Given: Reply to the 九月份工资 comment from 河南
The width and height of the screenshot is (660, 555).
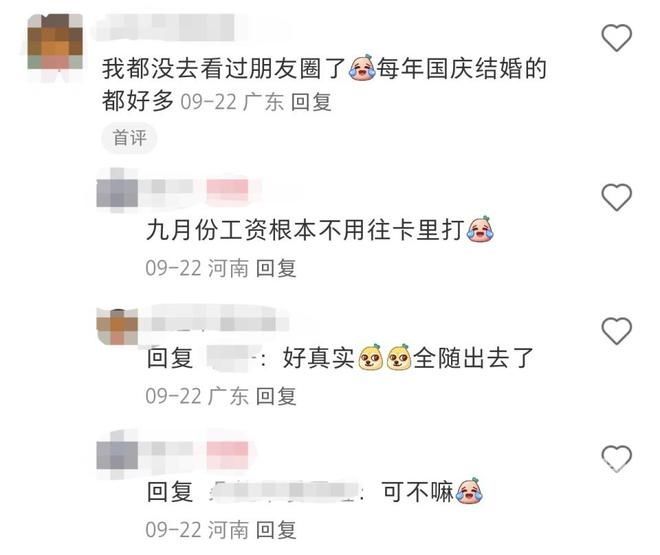Looking at the screenshot, I should [276, 268].
